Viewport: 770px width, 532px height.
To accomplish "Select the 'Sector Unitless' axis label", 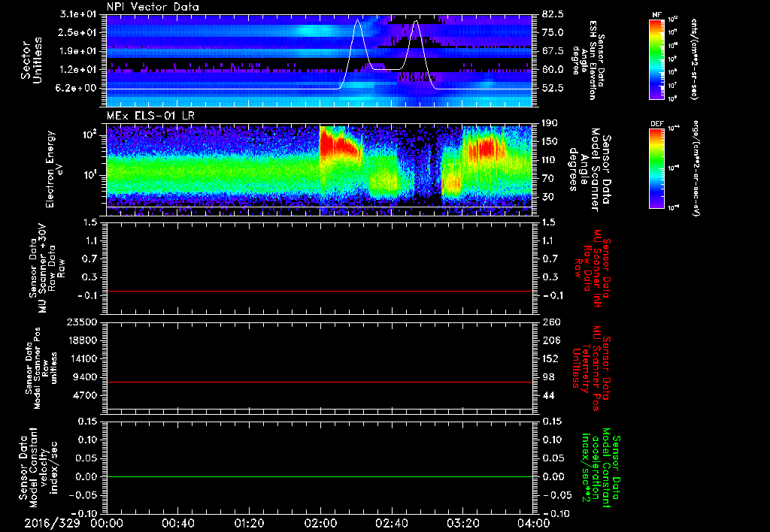I will click(x=32, y=60).
